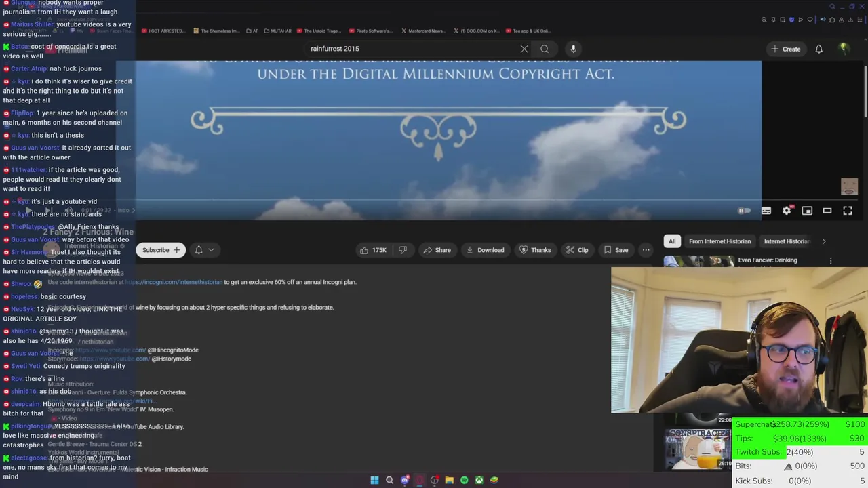Click the magnifier search button in YouTube
The width and height of the screenshot is (868, 488).
pos(545,49)
